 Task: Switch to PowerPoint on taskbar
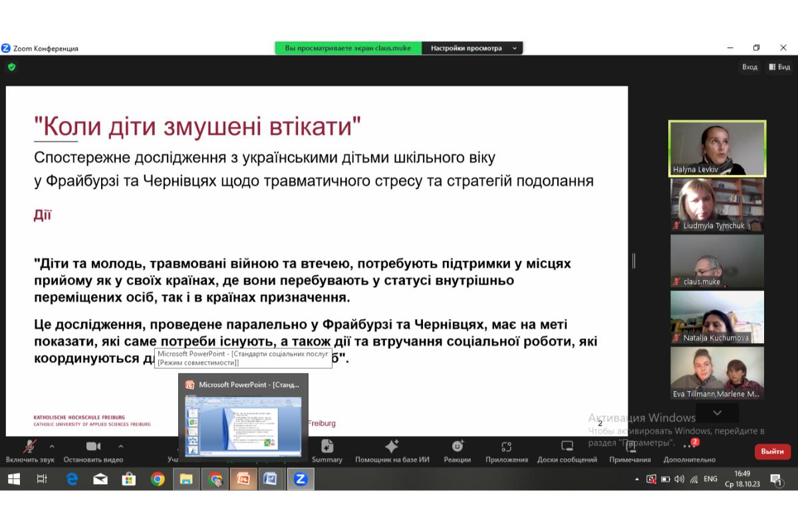243,479
